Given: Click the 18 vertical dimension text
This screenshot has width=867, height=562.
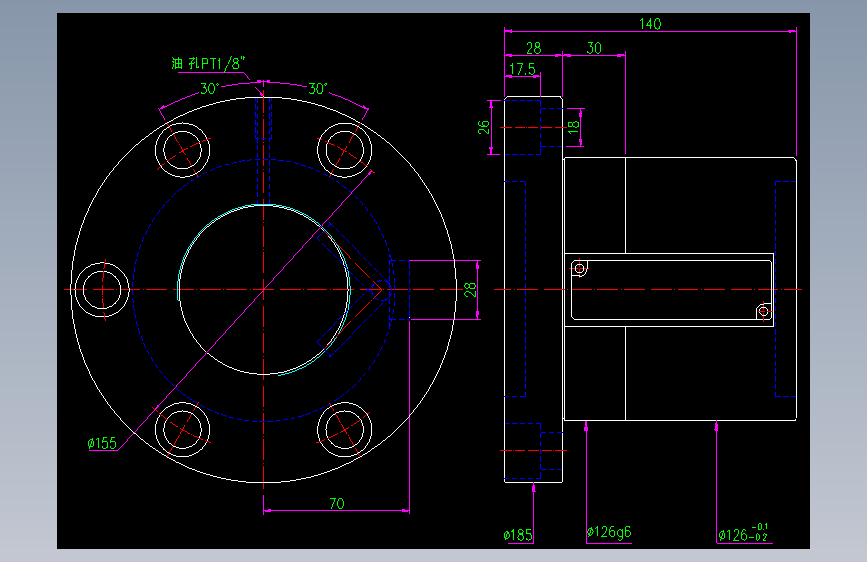Looking at the screenshot, I should click(x=573, y=127).
